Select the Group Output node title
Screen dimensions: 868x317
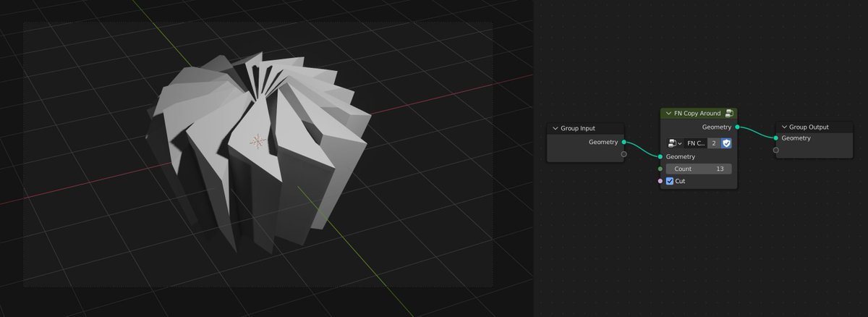click(809, 127)
